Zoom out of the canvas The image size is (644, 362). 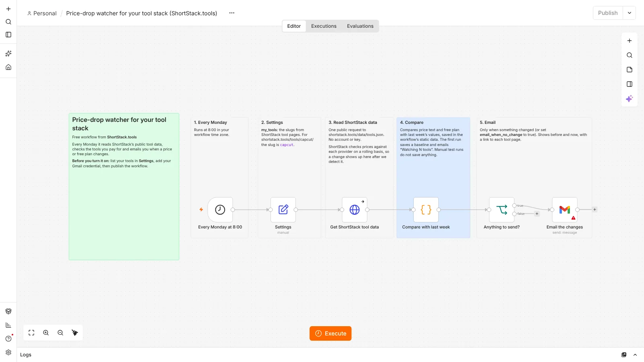60,333
